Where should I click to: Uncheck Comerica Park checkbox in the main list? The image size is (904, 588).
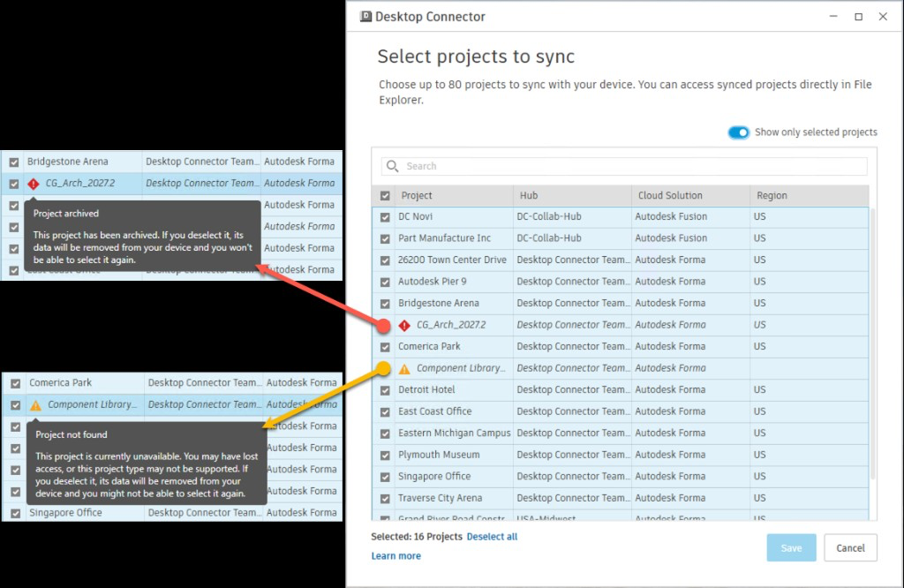point(385,347)
